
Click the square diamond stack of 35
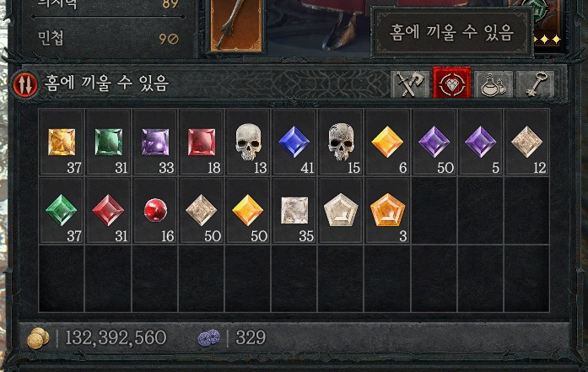coord(294,210)
